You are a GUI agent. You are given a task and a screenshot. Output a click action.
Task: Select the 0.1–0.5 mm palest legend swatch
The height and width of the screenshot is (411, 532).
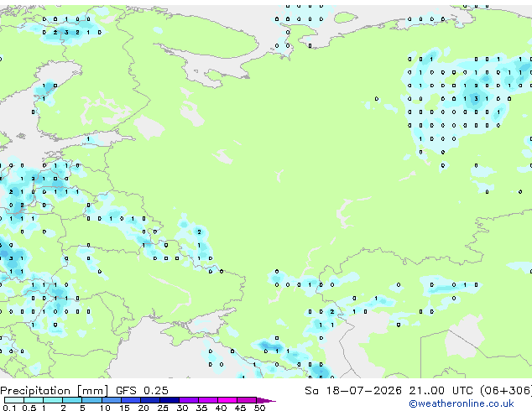[14, 400]
